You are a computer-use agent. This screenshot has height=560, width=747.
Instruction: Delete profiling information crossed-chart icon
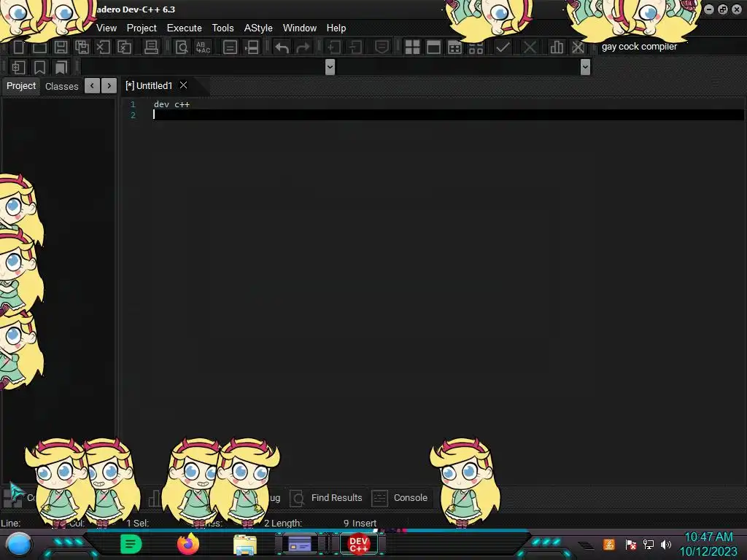tap(578, 47)
